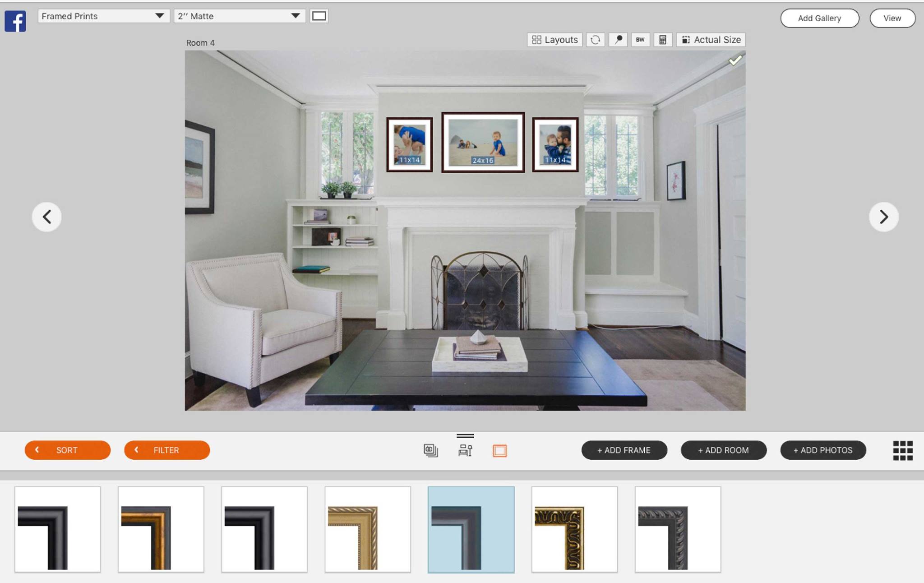Click the pin/anchor tool icon
Screen dimensions: 924x583
coord(618,40)
